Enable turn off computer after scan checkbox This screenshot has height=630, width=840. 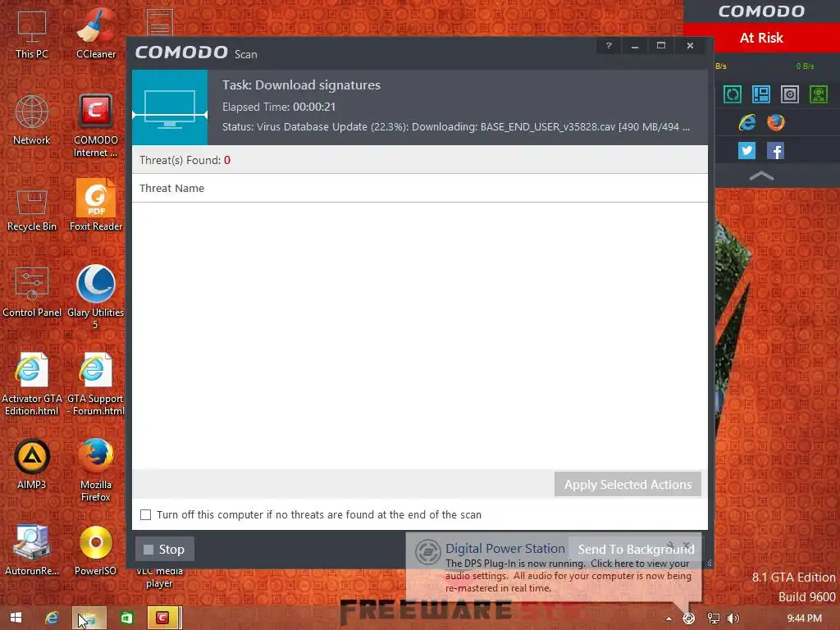click(x=146, y=515)
